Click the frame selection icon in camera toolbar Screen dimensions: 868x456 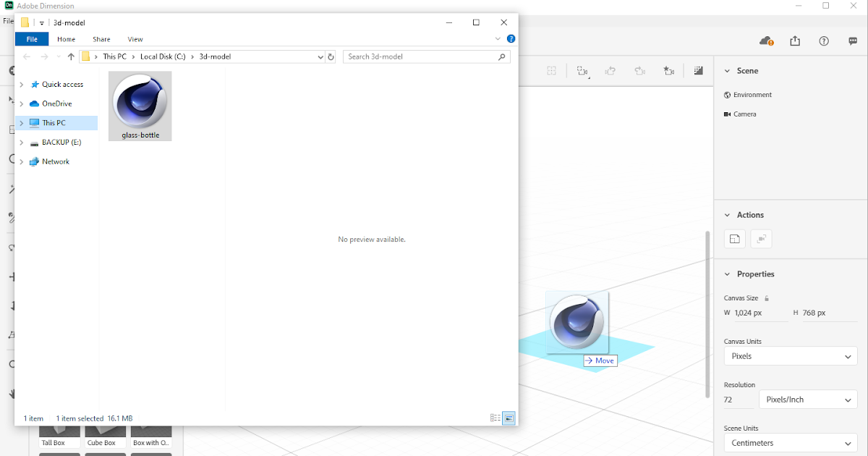(x=552, y=71)
